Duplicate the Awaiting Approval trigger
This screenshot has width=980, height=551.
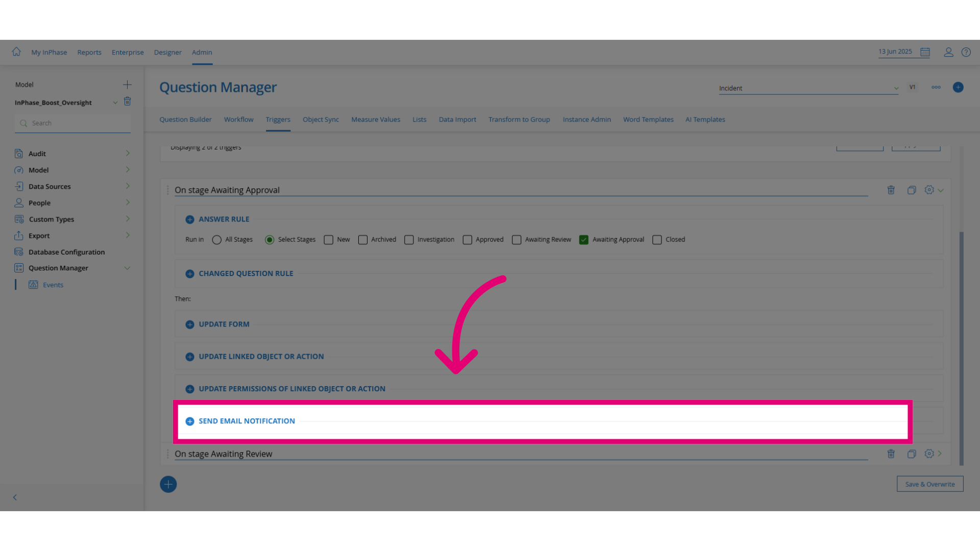pos(912,190)
